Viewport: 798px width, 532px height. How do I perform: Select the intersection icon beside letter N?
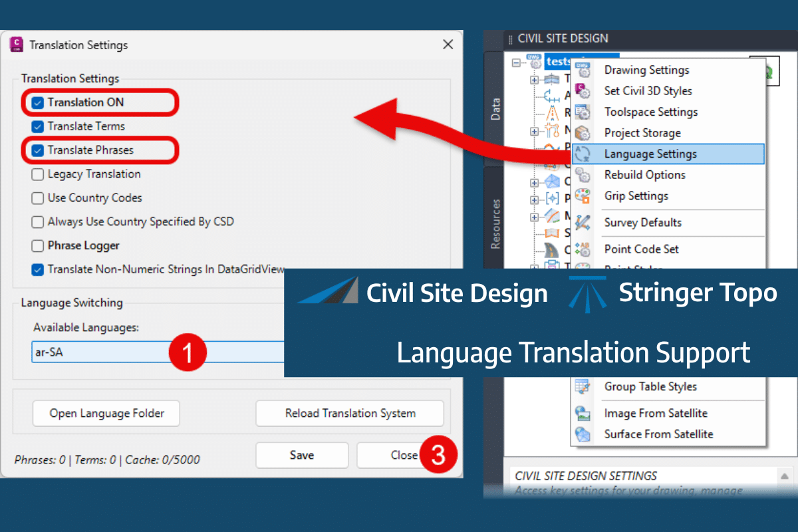[x=553, y=131]
